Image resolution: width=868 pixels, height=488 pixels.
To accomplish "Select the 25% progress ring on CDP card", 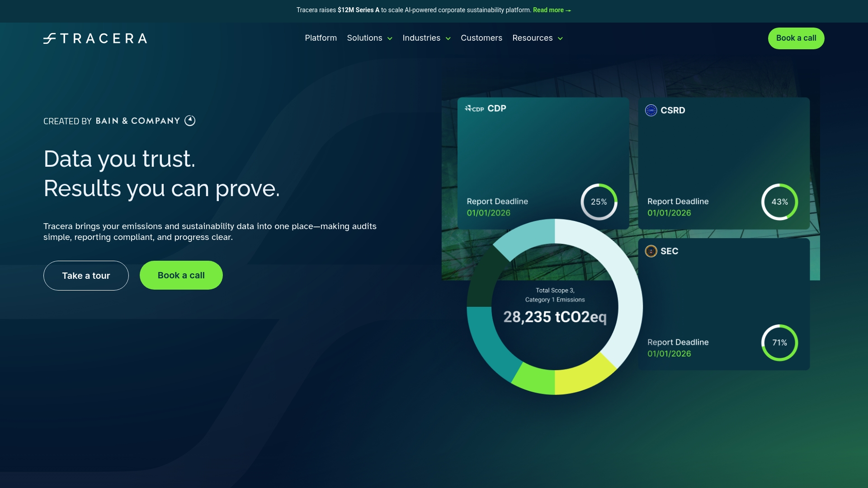I will (599, 202).
